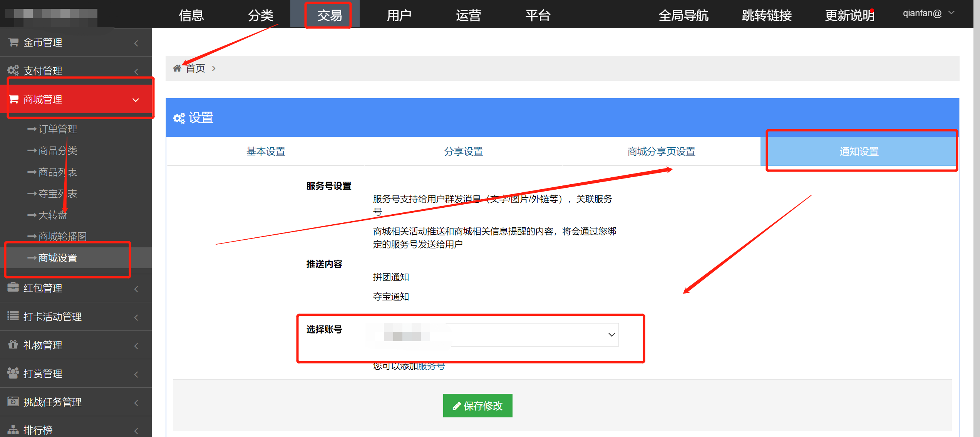
Task: Expand the 打卡活动管理 sidebar section
Action: (76, 316)
